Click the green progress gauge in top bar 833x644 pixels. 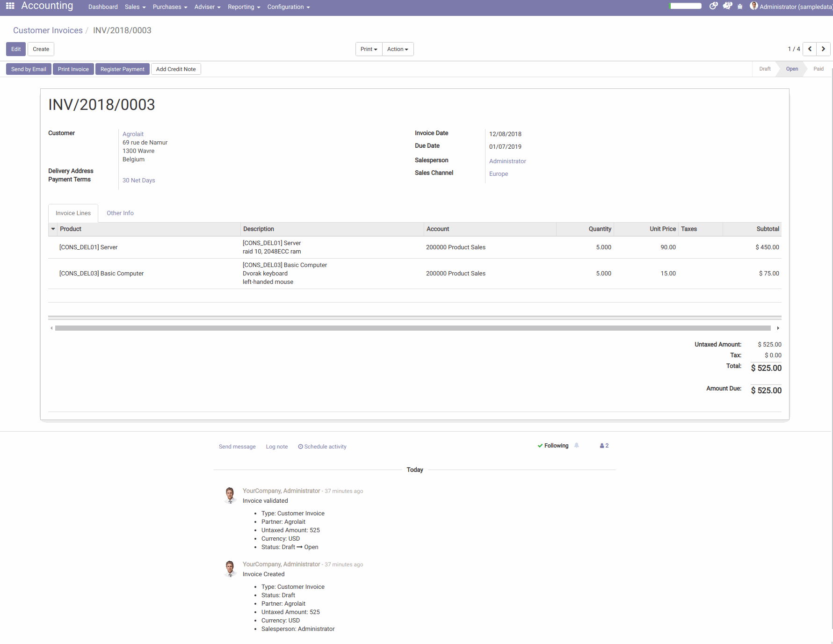pos(686,6)
